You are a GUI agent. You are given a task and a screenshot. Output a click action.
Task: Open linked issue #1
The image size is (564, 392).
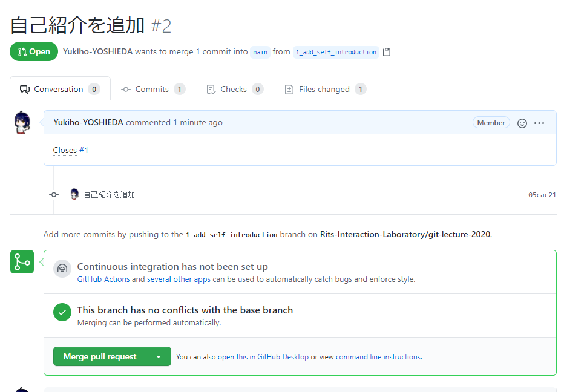tap(84, 150)
